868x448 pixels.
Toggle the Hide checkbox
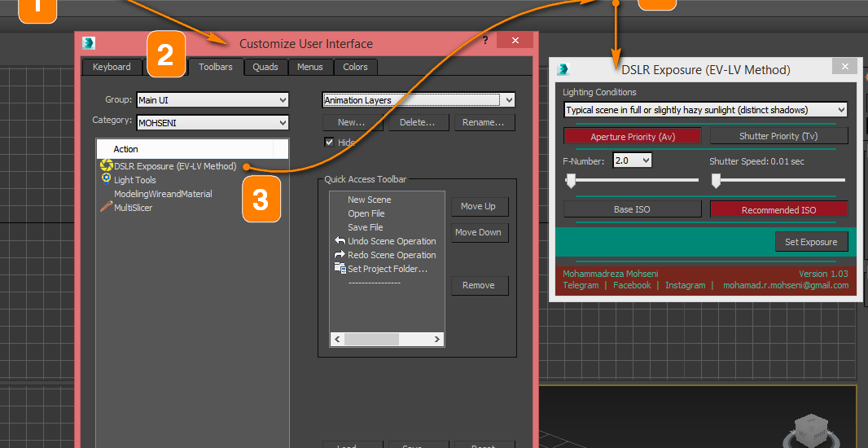pos(329,142)
